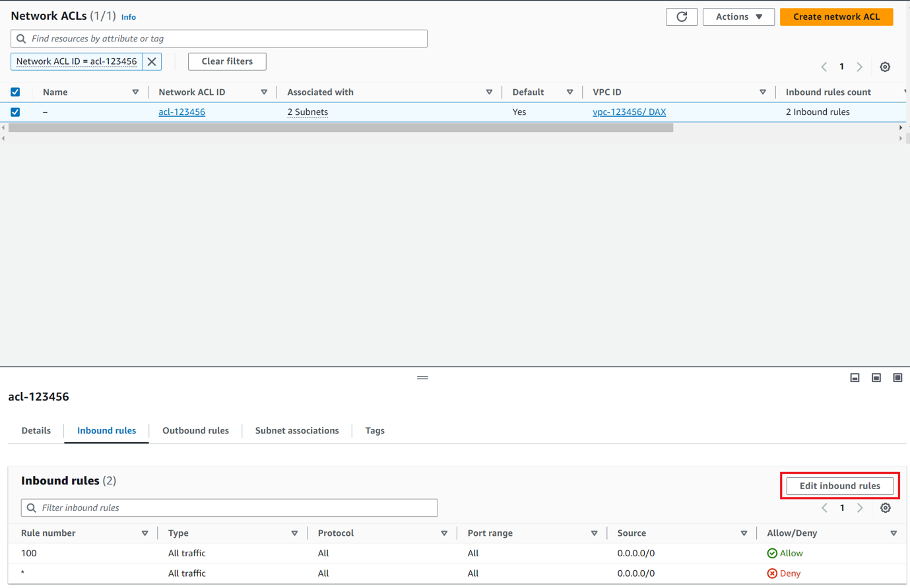The image size is (910, 588).
Task: Open the table preferences gear icon
Action: 885,67
